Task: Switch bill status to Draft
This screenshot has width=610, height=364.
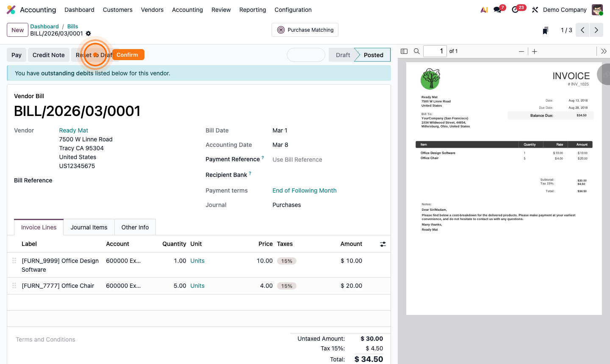Action: point(343,55)
